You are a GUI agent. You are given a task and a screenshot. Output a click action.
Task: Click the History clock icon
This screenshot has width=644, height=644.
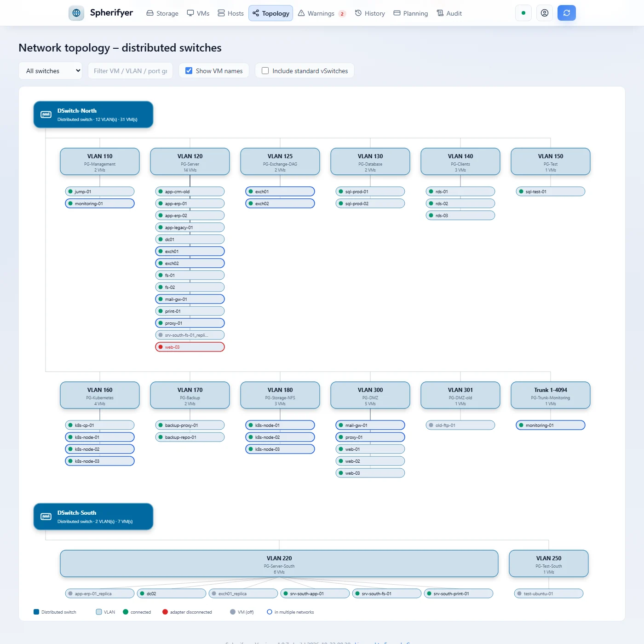tap(358, 13)
